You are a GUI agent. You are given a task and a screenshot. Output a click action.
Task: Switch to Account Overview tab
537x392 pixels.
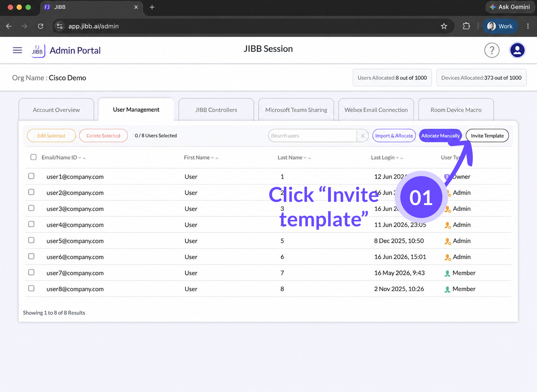[56, 110]
